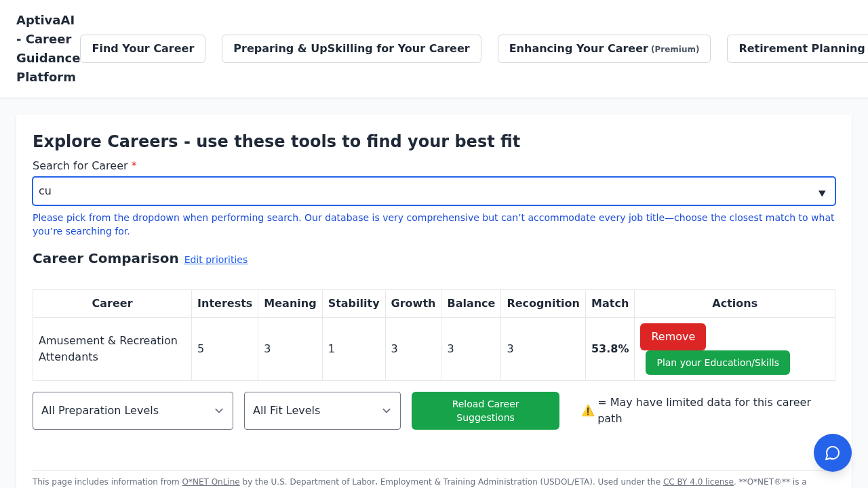Click the Edit priorities link

click(x=216, y=260)
